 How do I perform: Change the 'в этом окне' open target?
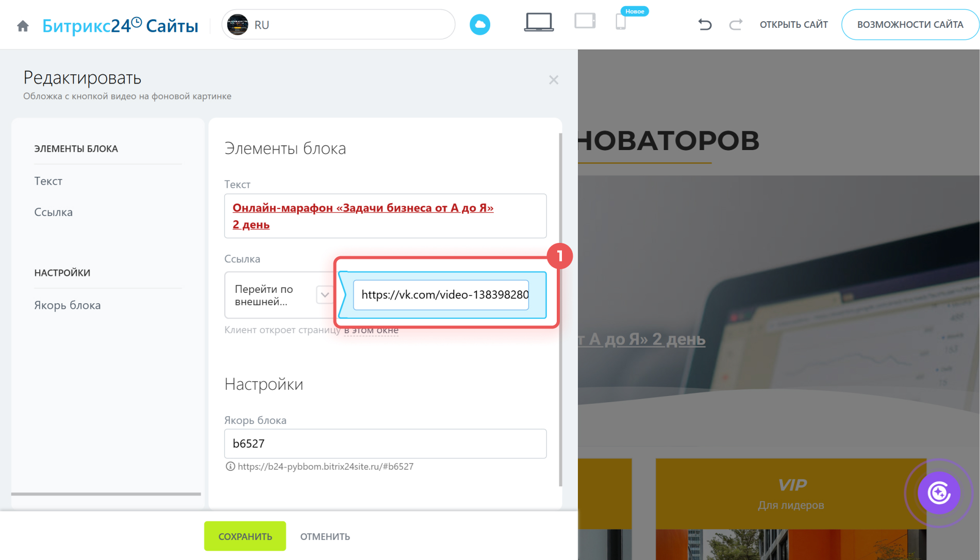click(x=371, y=330)
